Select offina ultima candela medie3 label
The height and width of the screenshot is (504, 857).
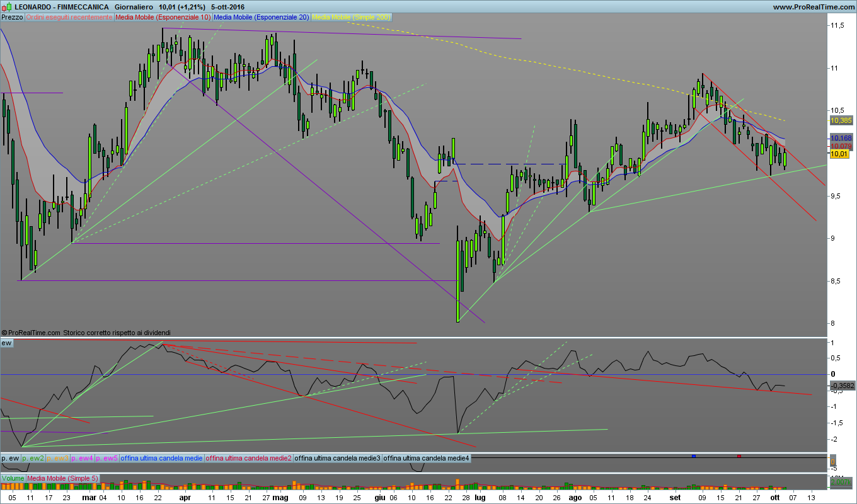pyautogui.click(x=337, y=458)
